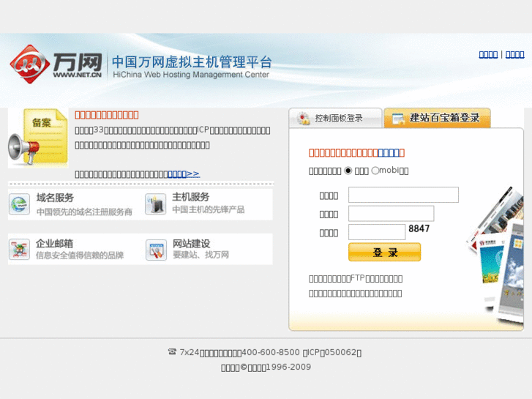
Task: Select the mobi login type radio button
Action: [375, 171]
